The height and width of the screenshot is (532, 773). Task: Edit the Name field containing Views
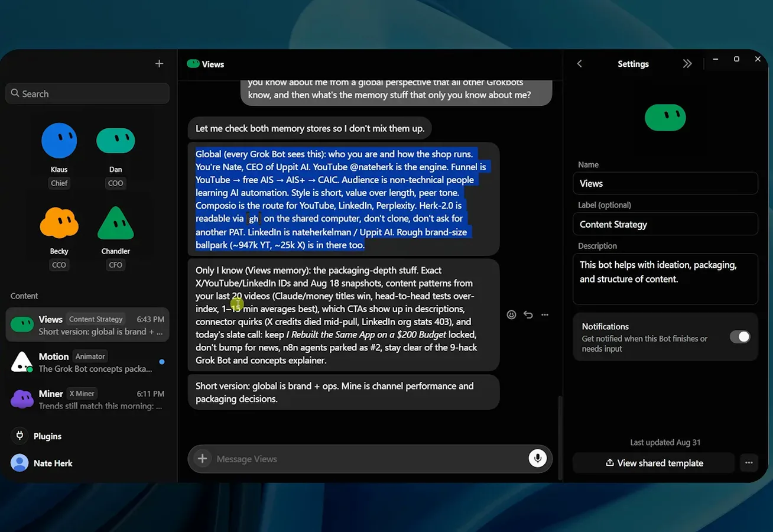(x=665, y=183)
